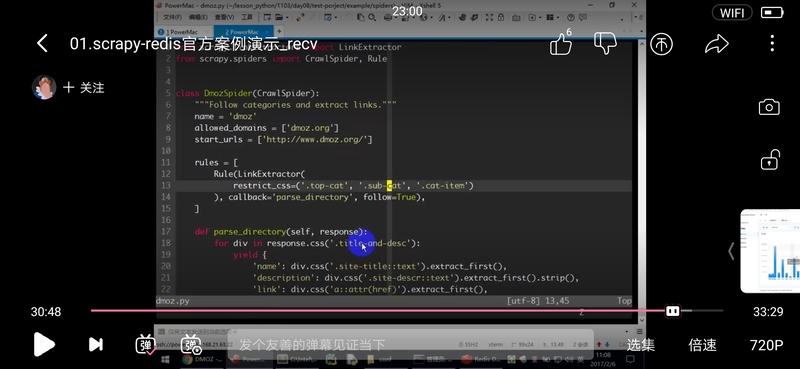
Task: Toggle danmaku comments on or off
Action: tap(146, 345)
